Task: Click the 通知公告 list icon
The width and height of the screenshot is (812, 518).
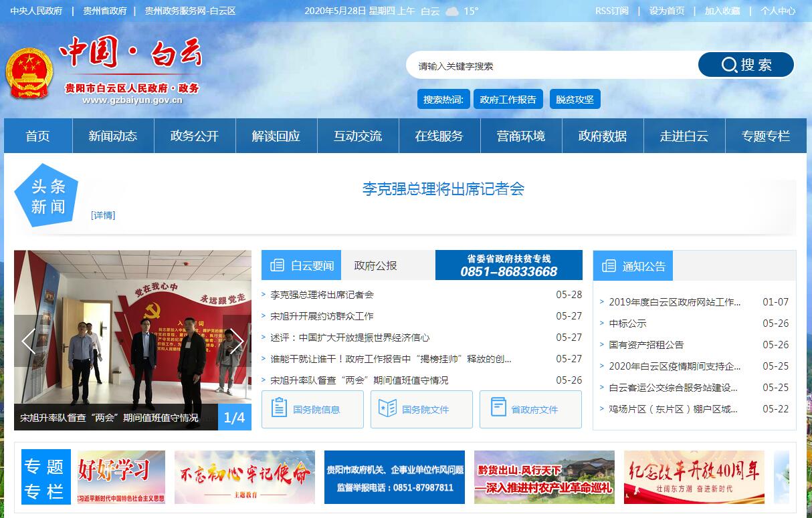Action: (x=609, y=266)
